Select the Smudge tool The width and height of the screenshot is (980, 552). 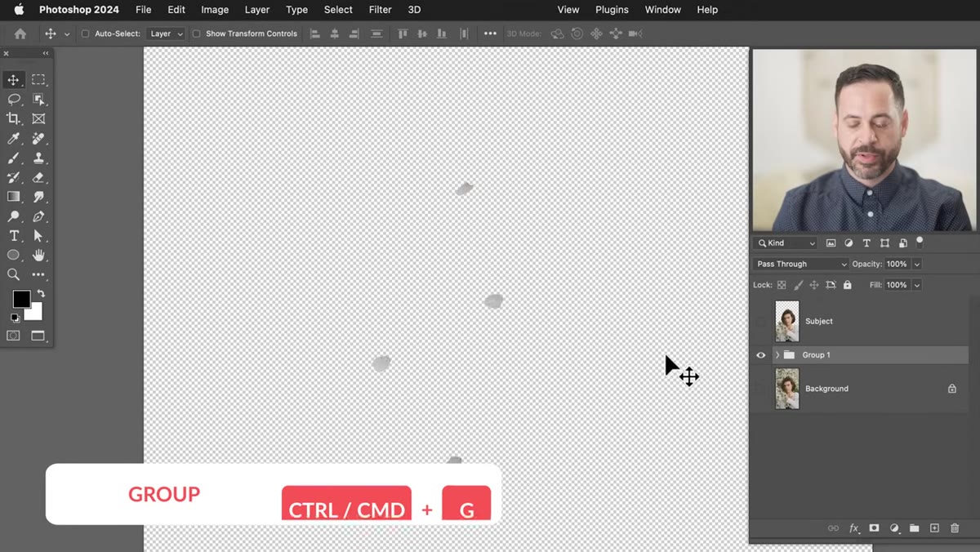(38, 197)
